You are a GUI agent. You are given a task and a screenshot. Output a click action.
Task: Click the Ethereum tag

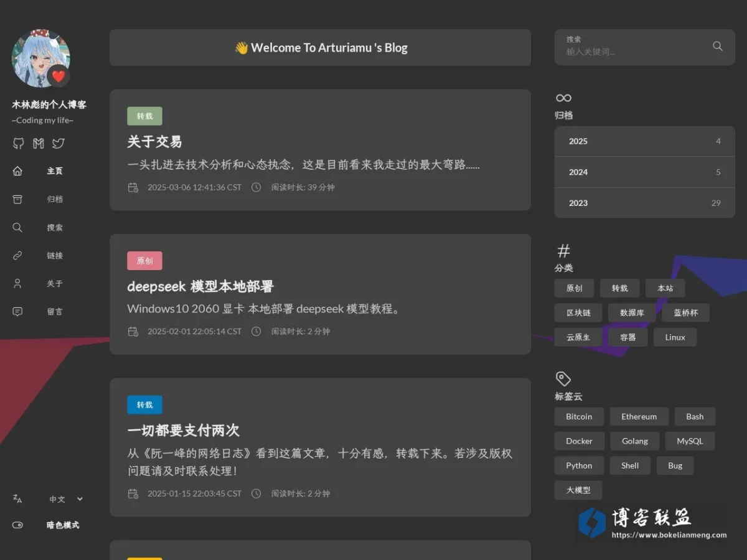click(639, 417)
